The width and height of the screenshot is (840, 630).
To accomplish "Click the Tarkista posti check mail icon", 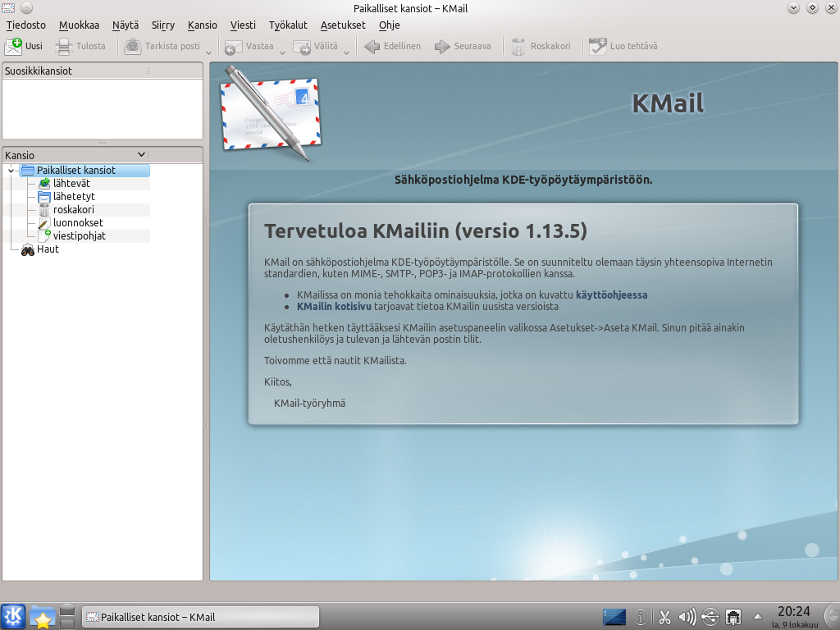I will tap(133, 47).
